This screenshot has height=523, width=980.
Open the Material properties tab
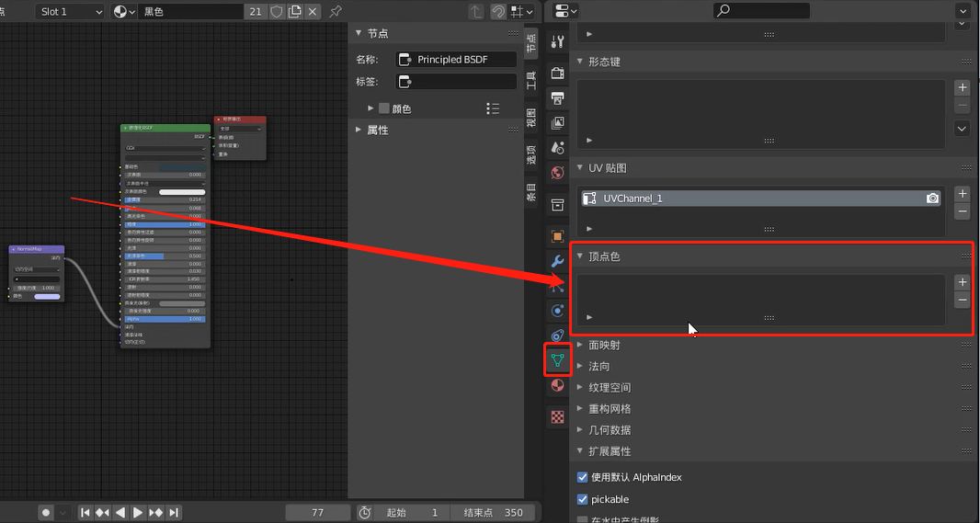[557, 385]
